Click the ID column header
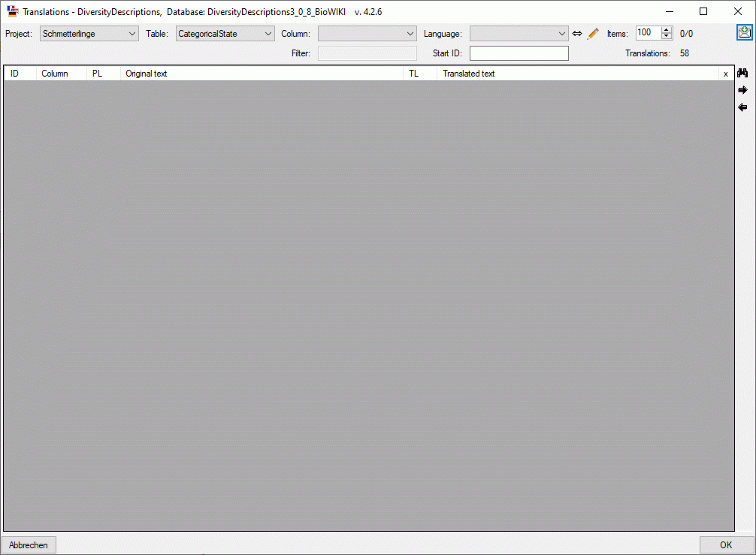Viewport: 756px width, 555px height. tap(20, 74)
